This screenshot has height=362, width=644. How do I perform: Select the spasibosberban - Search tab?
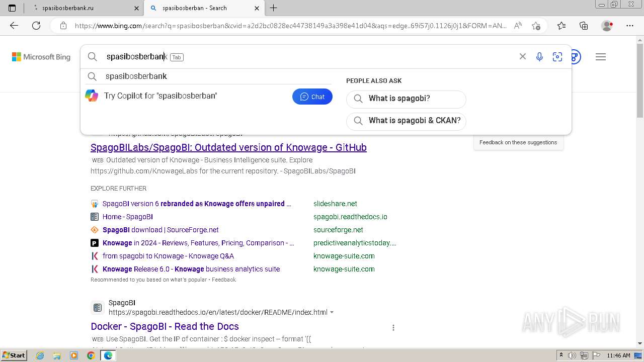pyautogui.click(x=203, y=8)
